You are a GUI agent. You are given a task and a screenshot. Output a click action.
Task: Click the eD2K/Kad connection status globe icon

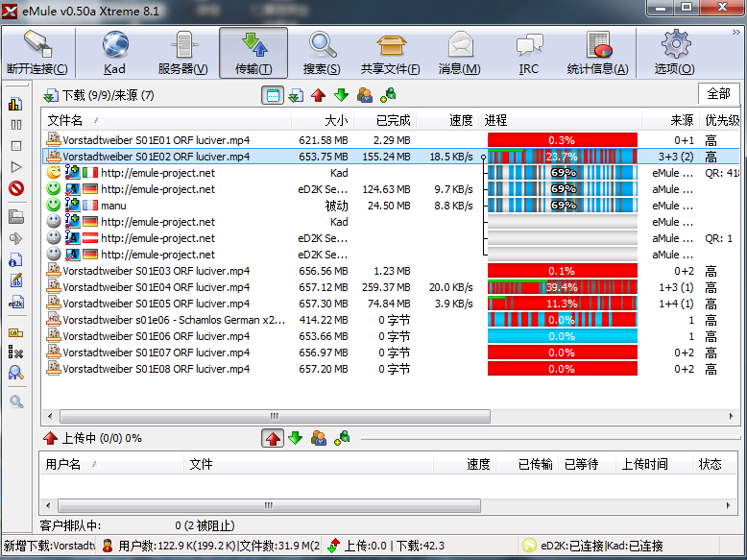[529, 546]
